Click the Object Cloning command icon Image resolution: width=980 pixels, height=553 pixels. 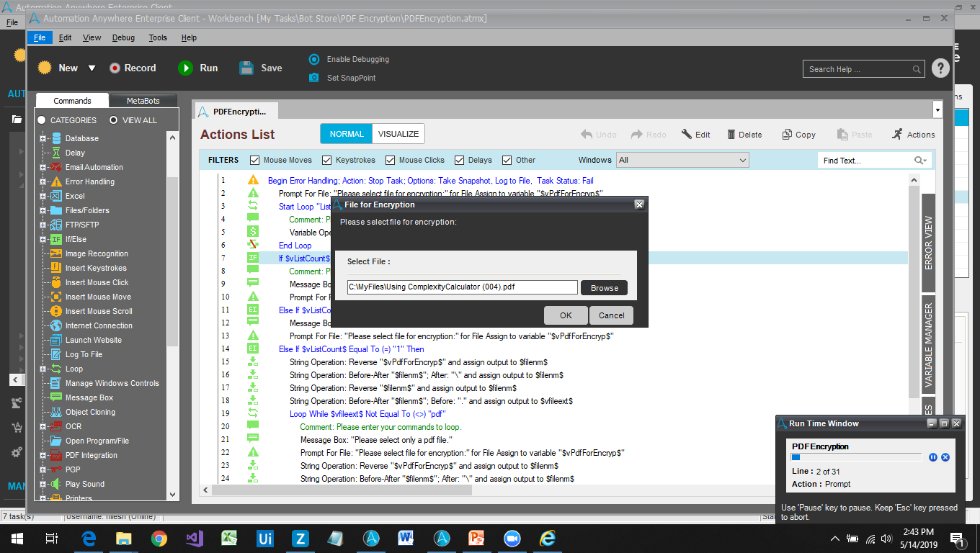pos(56,412)
